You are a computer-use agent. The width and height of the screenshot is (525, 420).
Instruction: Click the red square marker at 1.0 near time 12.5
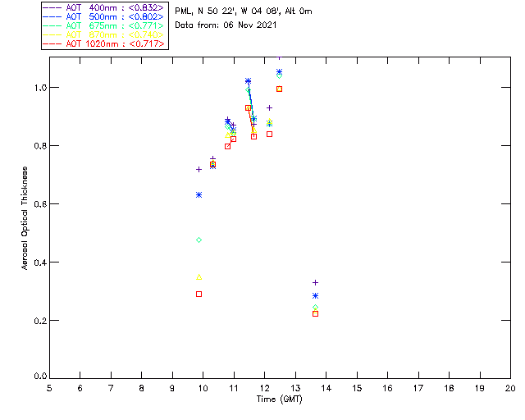coord(279,89)
